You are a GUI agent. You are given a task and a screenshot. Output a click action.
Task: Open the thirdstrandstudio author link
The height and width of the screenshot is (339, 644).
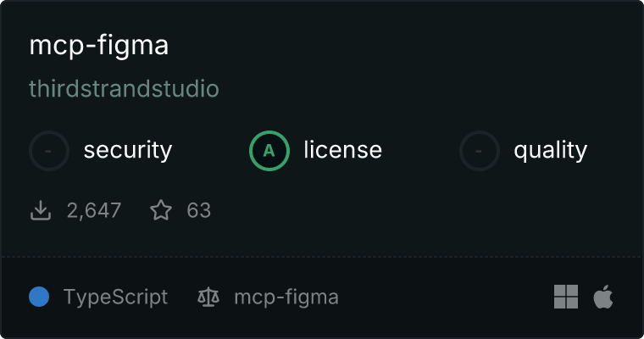(x=124, y=89)
